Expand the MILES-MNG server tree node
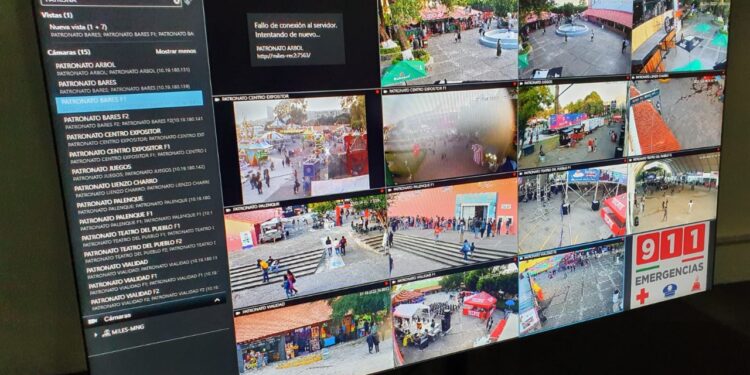 [96, 335]
